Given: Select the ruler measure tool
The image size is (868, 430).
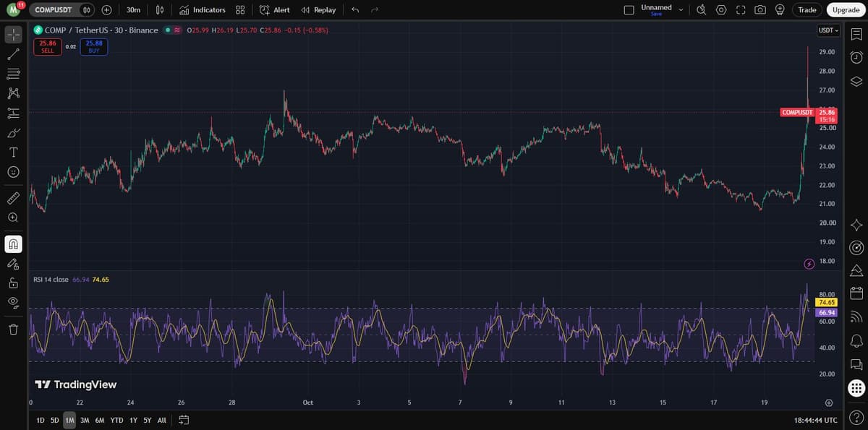Looking at the screenshot, I should [x=13, y=197].
